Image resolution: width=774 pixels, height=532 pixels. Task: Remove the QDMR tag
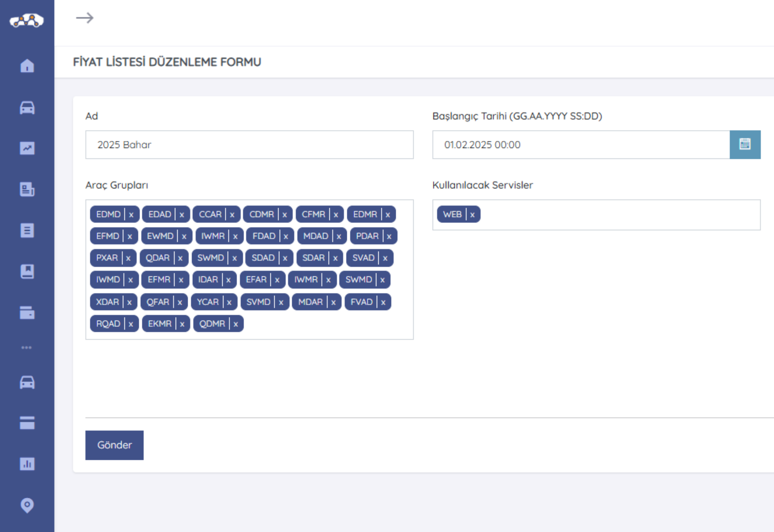[236, 324]
